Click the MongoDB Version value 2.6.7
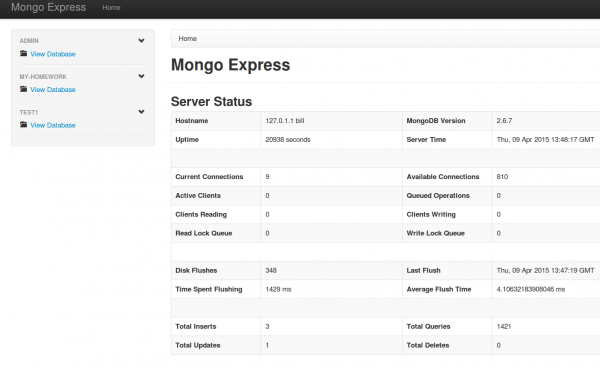 pos(504,120)
